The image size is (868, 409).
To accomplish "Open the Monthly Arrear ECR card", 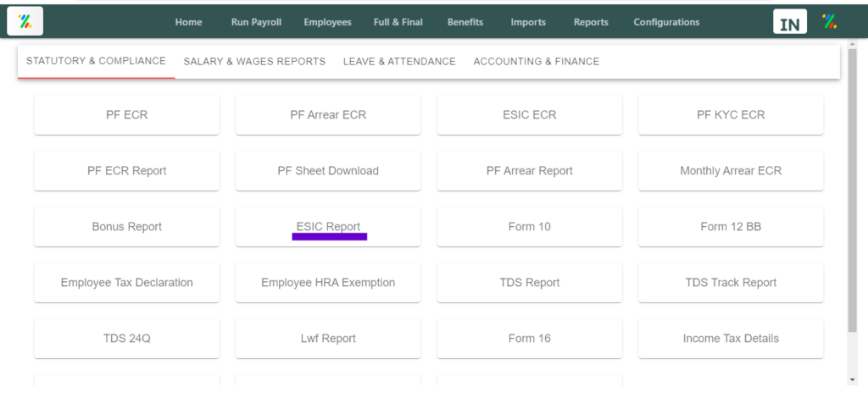I will tap(731, 171).
